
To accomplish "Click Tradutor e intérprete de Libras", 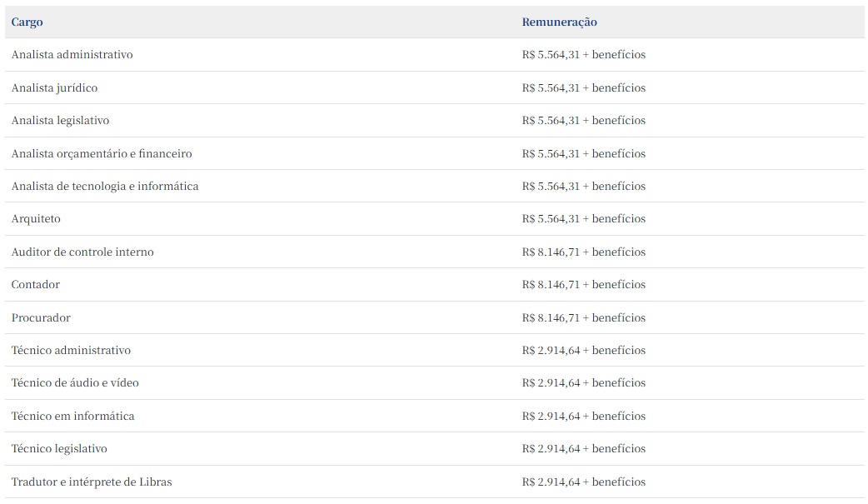I will tap(92, 482).
